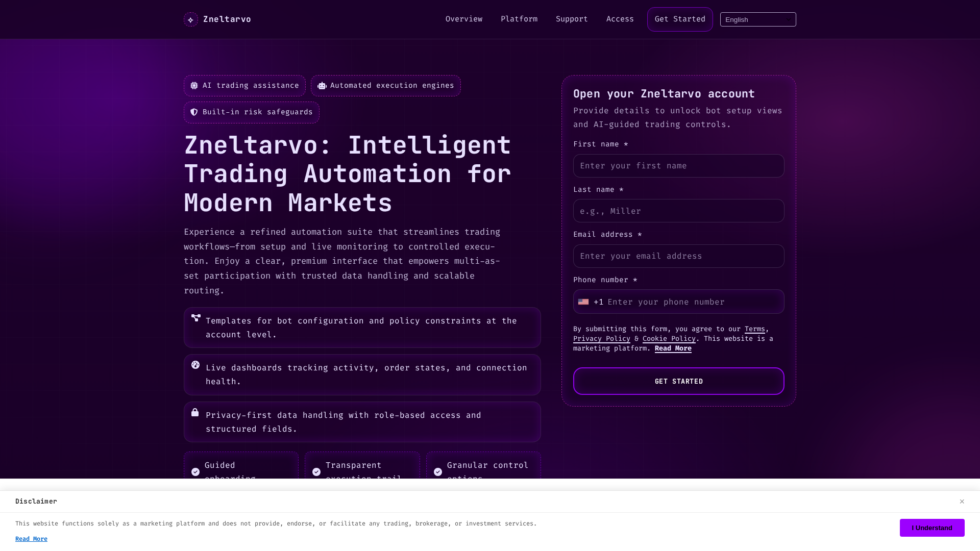980x551 pixels.
Task: Click the Get Started header button
Action: pos(680,19)
